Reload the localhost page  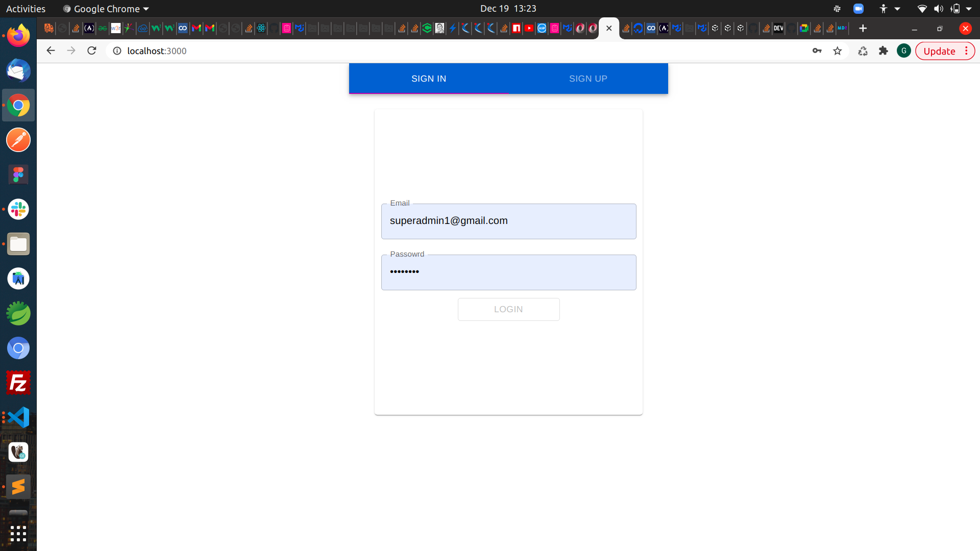(92, 51)
